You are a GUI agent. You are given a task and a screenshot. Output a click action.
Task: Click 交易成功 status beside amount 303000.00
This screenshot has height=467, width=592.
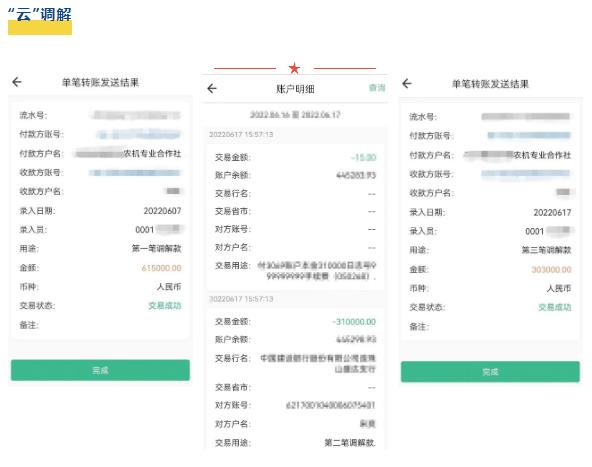click(555, 307)
